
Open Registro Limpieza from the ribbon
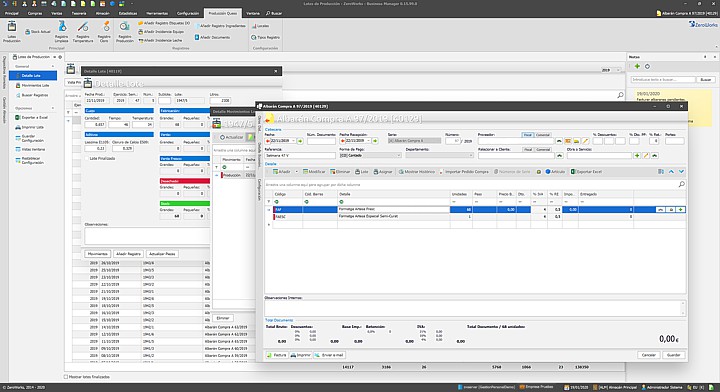click(62, 32)
